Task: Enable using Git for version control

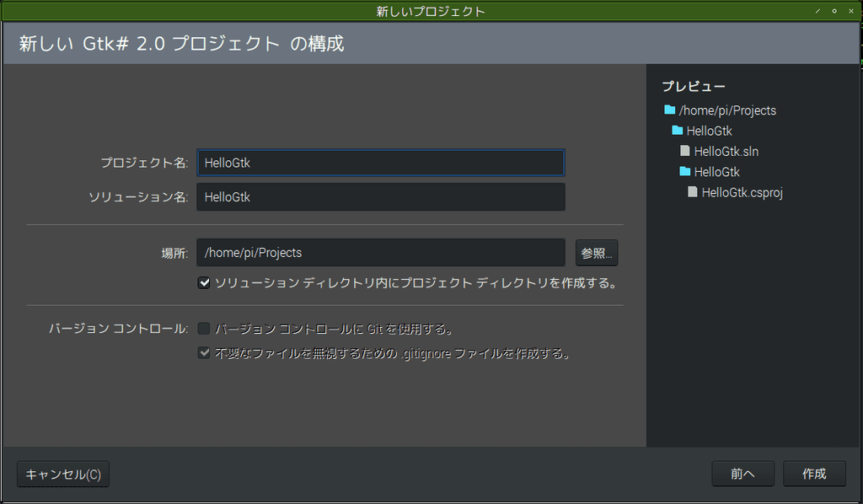Action: point(204,328)
